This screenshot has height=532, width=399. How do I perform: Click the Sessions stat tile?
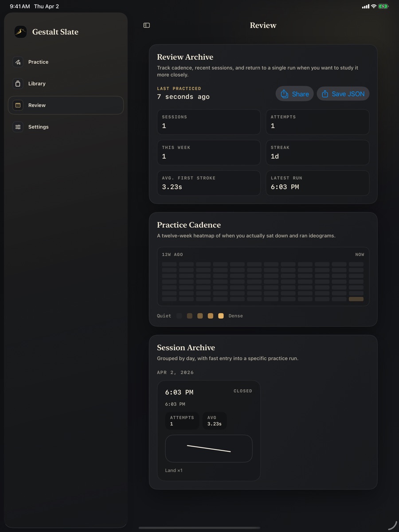209,122
